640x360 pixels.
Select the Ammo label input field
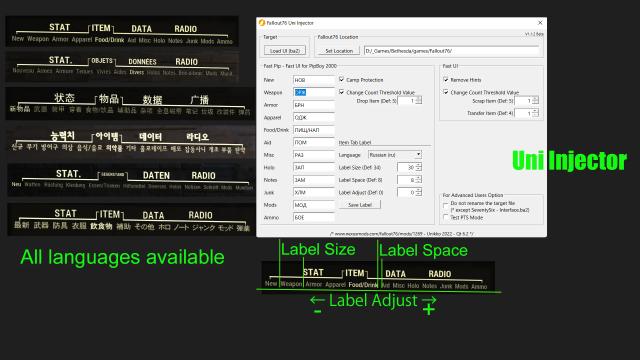(313, 218)
